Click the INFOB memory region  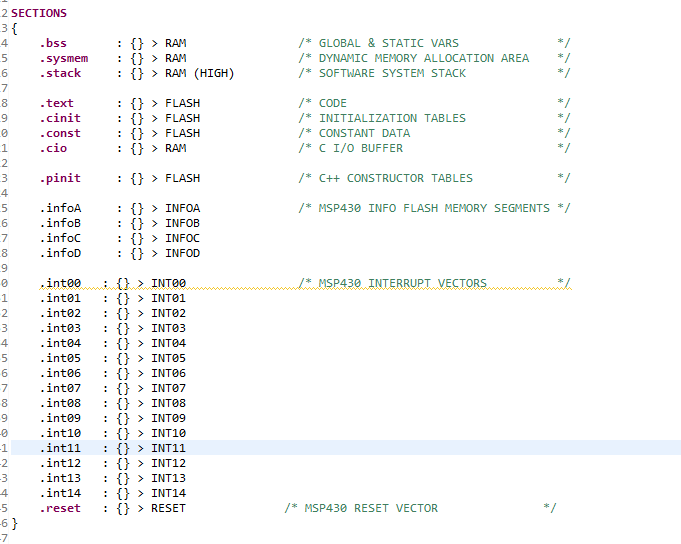click(182, 224)
